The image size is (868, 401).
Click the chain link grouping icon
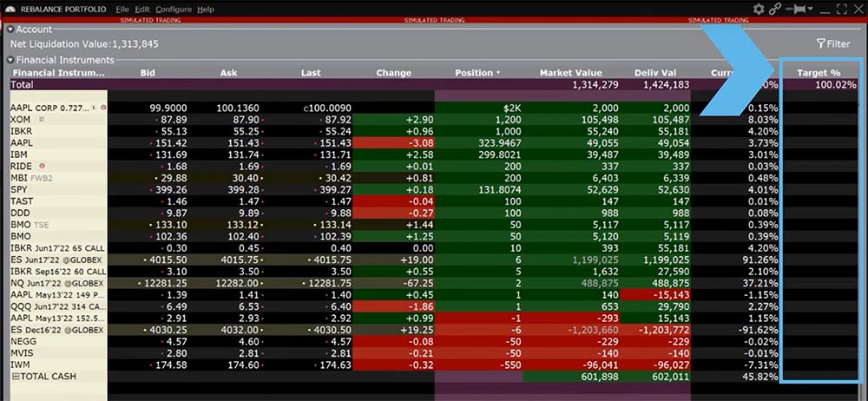[x=775, y=9]
